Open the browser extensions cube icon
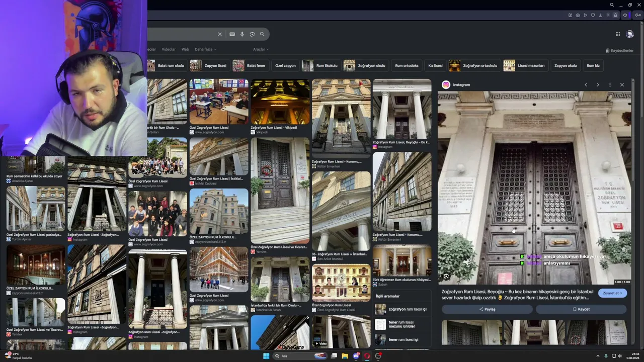 point(625,15)
